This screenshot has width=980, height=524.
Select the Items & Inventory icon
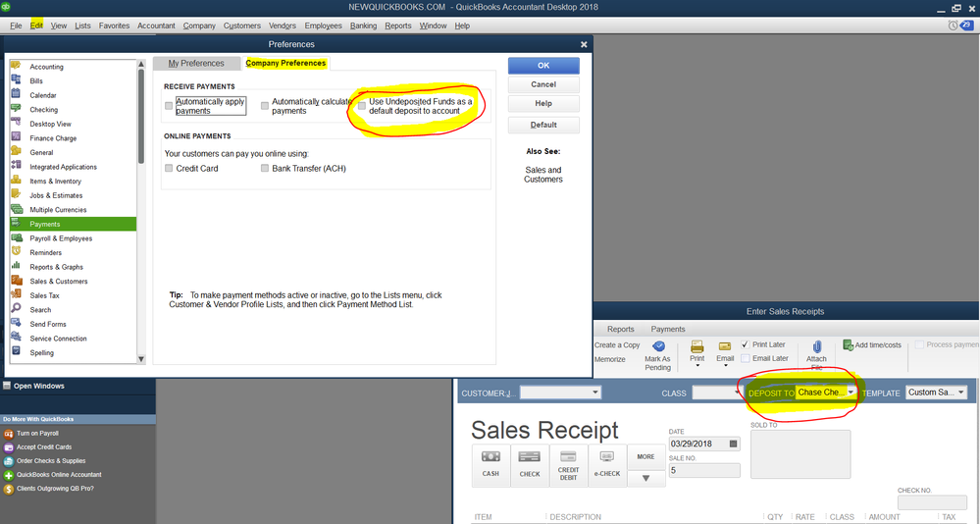(17, 181)
